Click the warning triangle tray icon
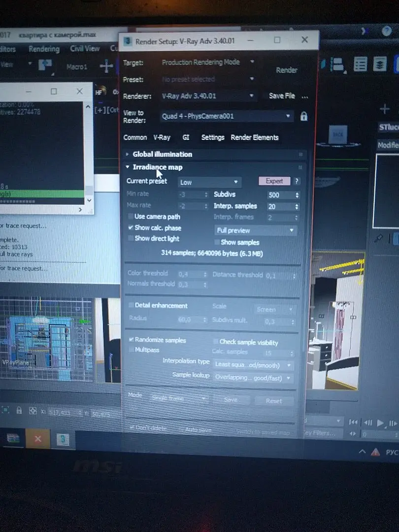The image size is (399, 532). [375, 452]
